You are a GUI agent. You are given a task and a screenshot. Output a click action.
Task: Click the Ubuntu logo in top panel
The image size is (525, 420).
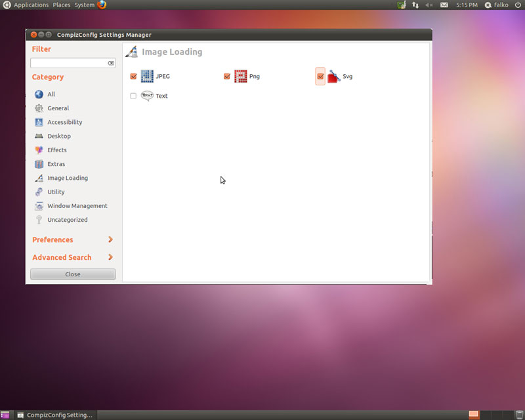click(7, 5)
